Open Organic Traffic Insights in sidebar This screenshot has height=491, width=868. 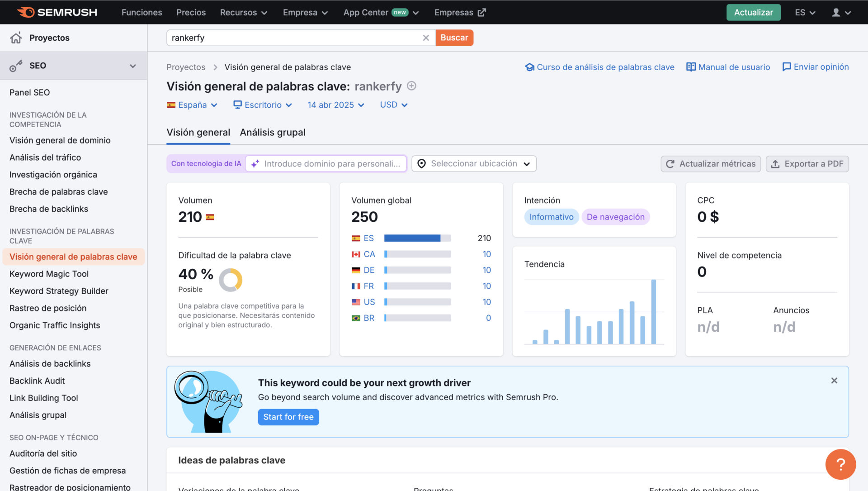pos(55,325)
